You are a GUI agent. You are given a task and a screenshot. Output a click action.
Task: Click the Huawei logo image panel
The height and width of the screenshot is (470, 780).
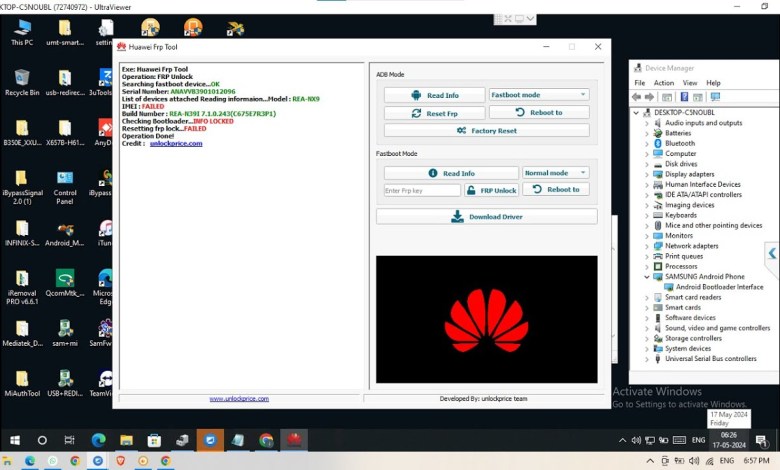pyautogui.click(x=486, y=319)
